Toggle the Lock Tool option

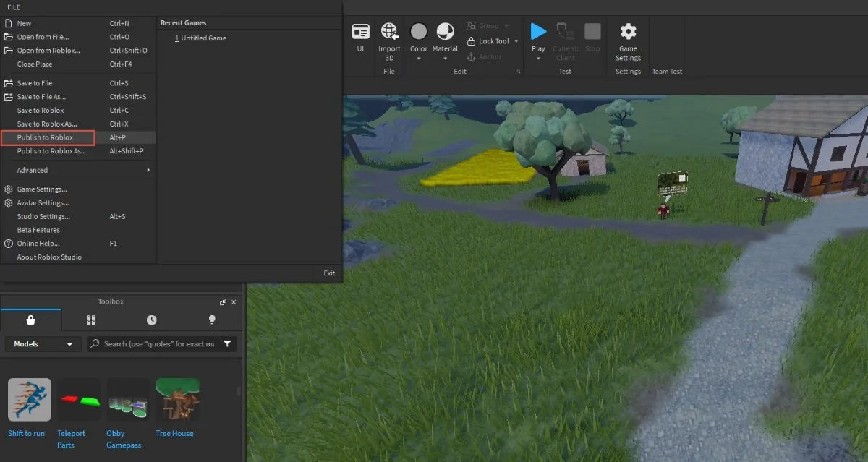tap(488, 41)
